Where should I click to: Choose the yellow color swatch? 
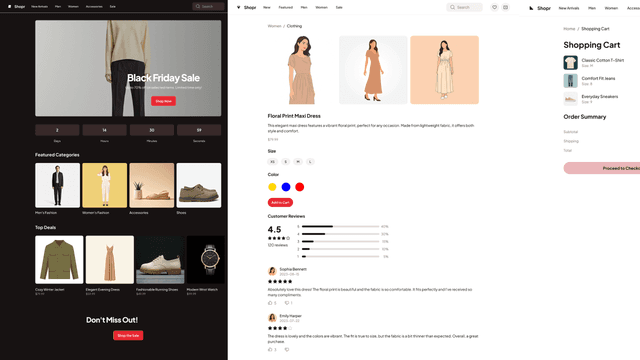tap(272, 187)
